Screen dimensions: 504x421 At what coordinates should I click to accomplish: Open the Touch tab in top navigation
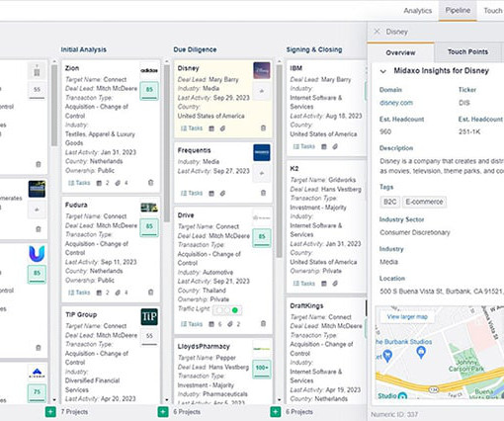pos(493,11)
